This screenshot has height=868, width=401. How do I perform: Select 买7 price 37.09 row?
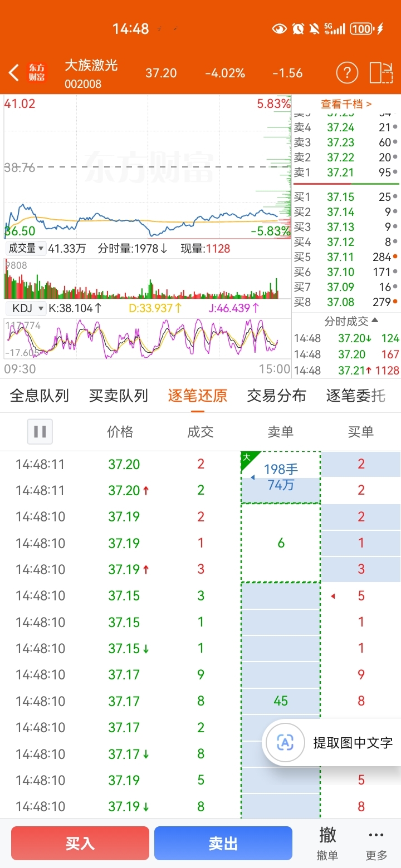[346, 287]
